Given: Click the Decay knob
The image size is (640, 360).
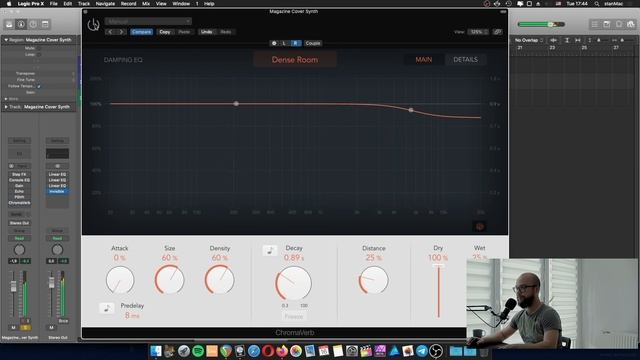Looking at the screenshot, I should (293, 283).
